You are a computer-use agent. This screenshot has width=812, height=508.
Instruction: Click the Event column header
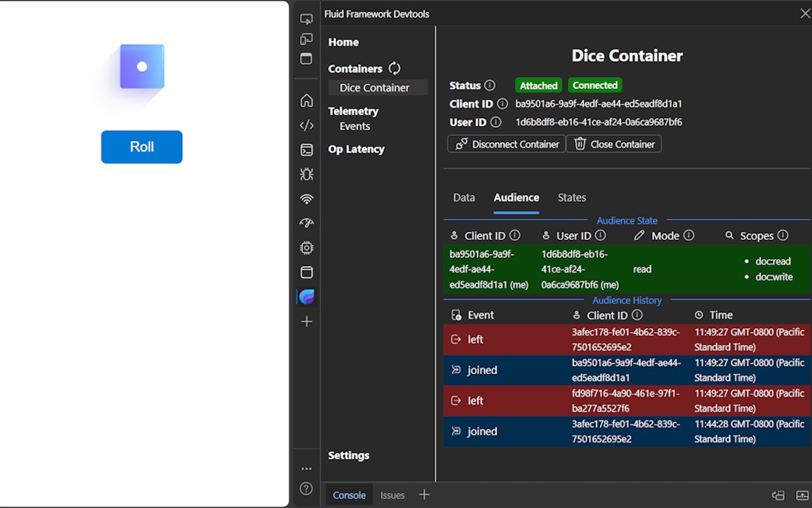pos(481,315)
